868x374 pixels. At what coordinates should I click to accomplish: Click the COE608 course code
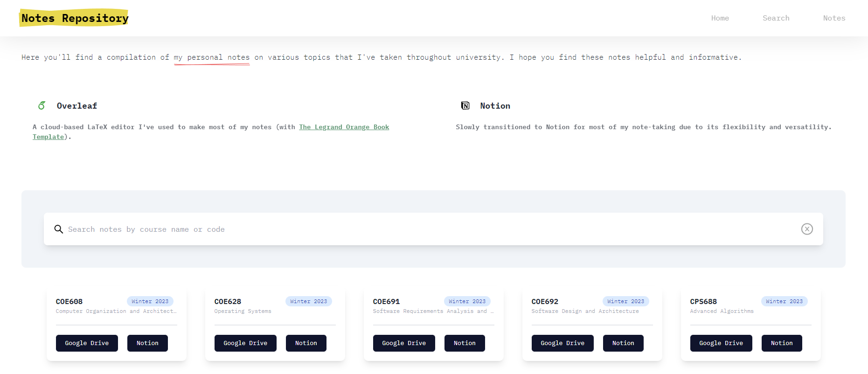[x=69, y=302]
